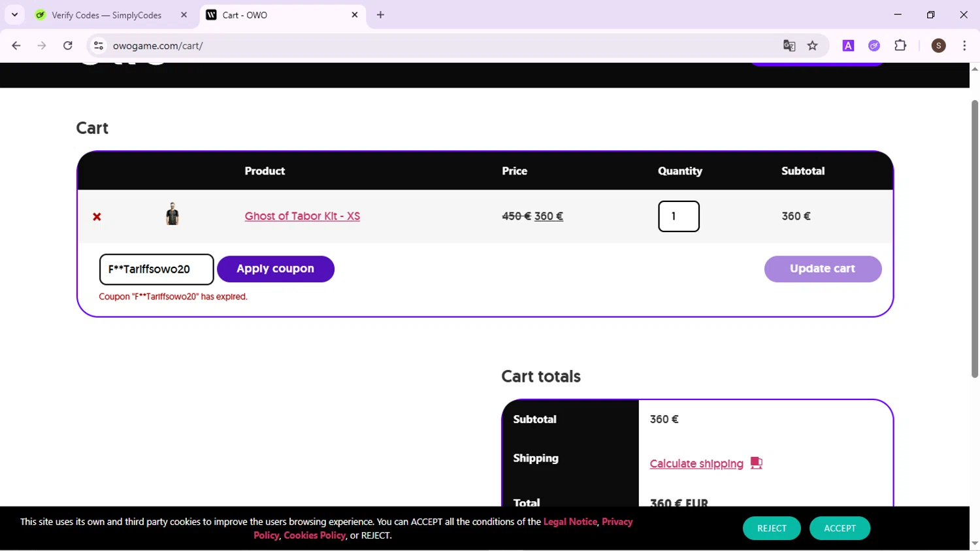
Task: Open the round purple extension icon
Action: pyautogui.click(x=874, y=46)
